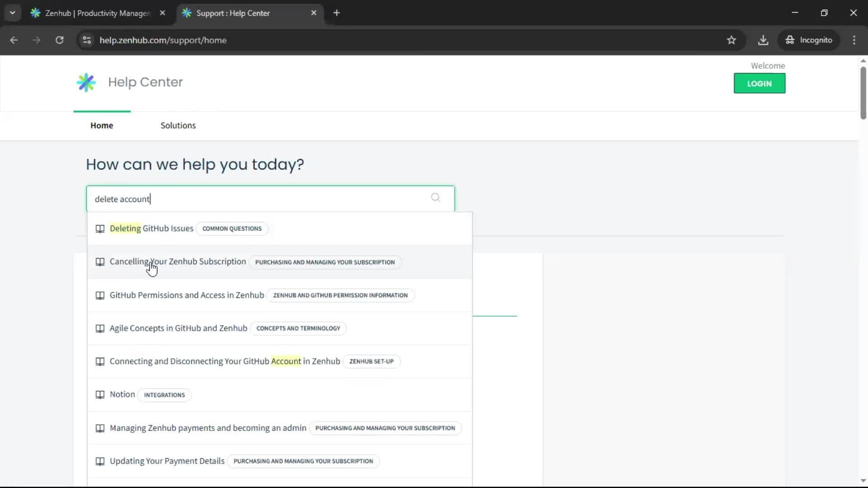Open Chrome's three-dot menu

854,40
